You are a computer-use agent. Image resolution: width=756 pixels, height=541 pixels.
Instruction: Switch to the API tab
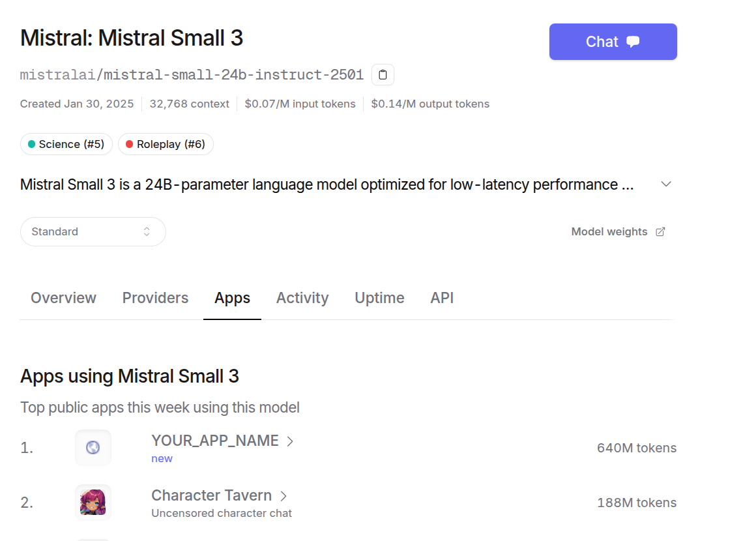click(442, 298)
